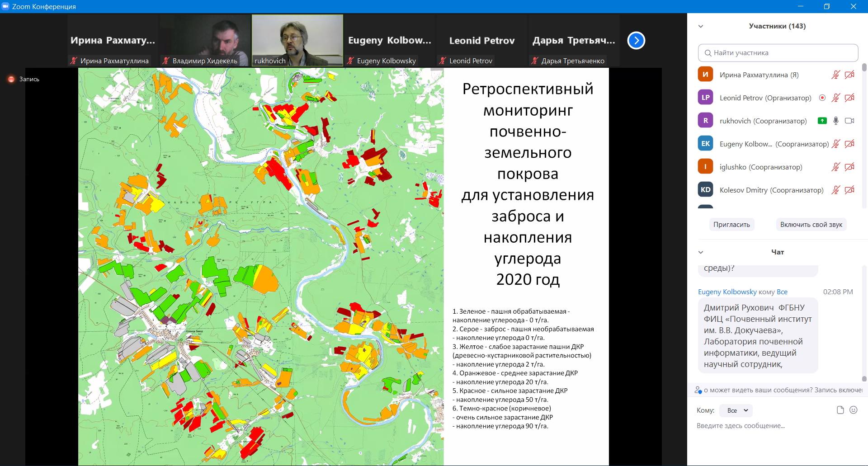This screenshot has height=466, width=868.
Task: Collapse the Чат panel chevron
Action: (x=701, y=252)
